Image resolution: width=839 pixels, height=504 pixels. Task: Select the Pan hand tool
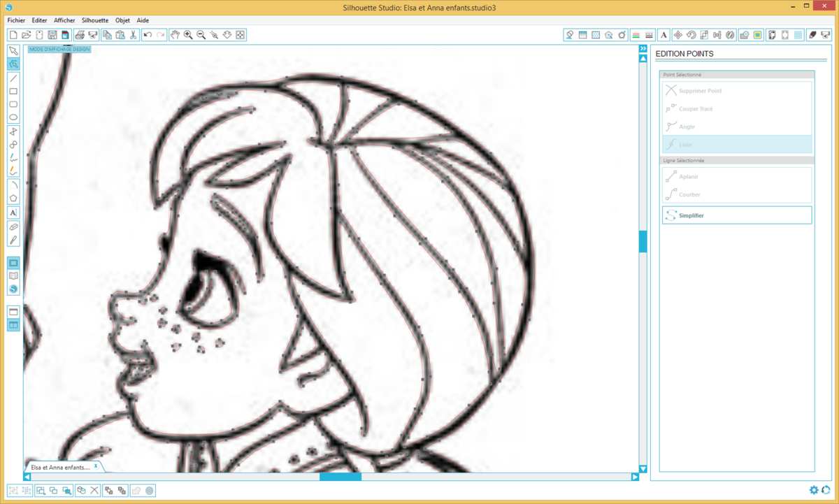click(175, 34)
